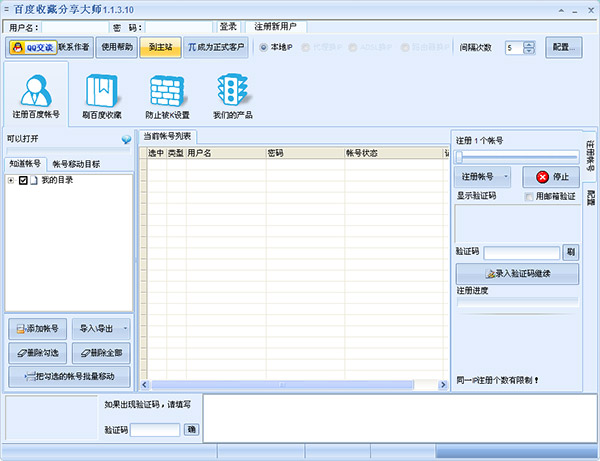Image resolution: width=600 pixels, height=461 pixels.
Task: Click the 联系作者 button
Action: point(74,47)
